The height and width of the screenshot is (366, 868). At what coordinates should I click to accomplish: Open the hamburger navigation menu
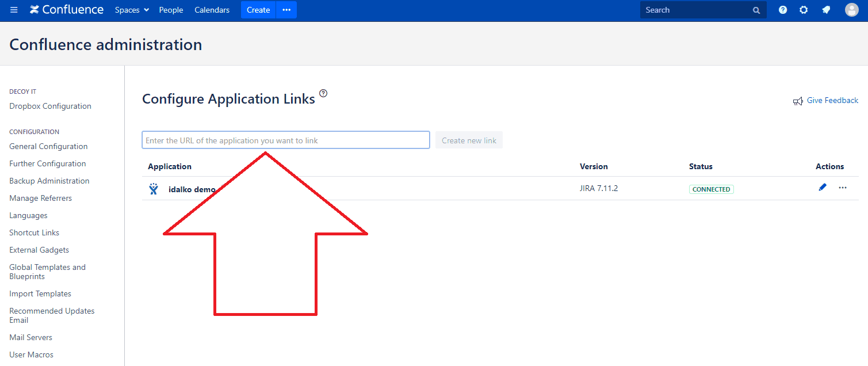[x=14, y=9]
